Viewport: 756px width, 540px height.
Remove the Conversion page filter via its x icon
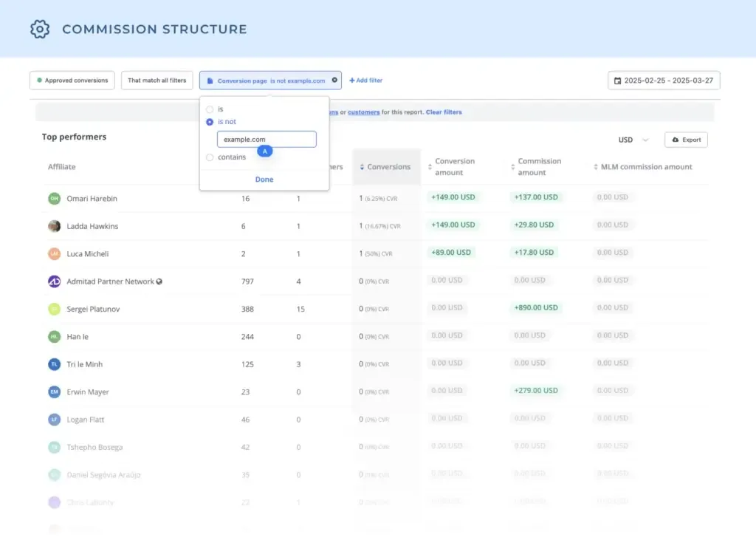[334, 80]
